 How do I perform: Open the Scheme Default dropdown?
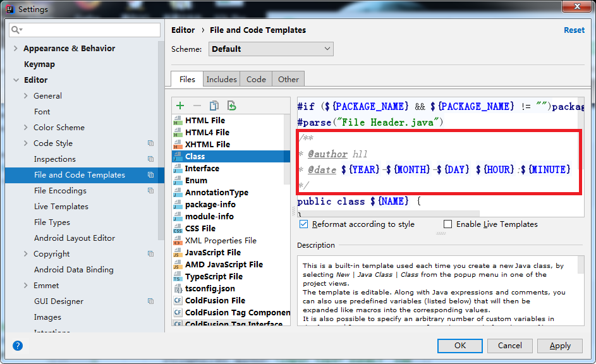click(271, 49)
